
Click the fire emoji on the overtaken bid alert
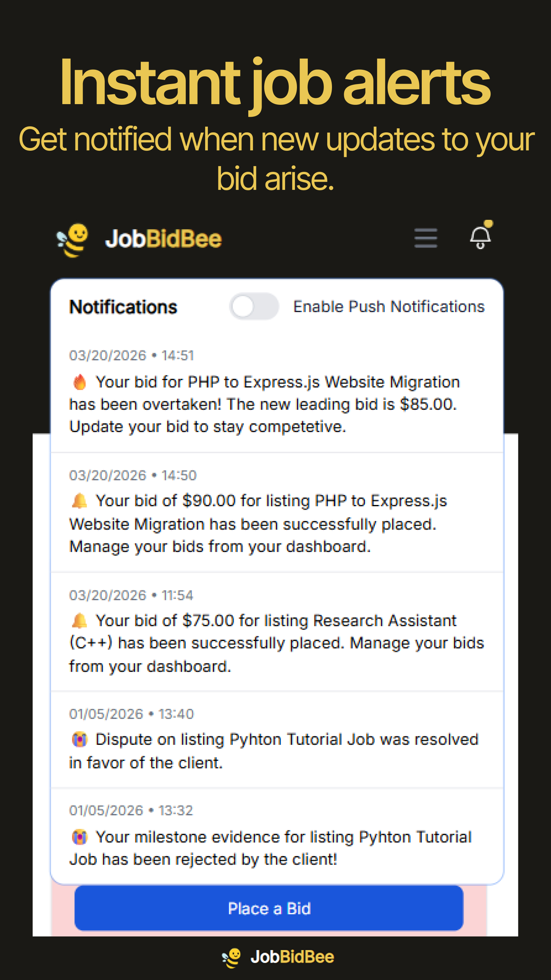click(x=80, y=381)
